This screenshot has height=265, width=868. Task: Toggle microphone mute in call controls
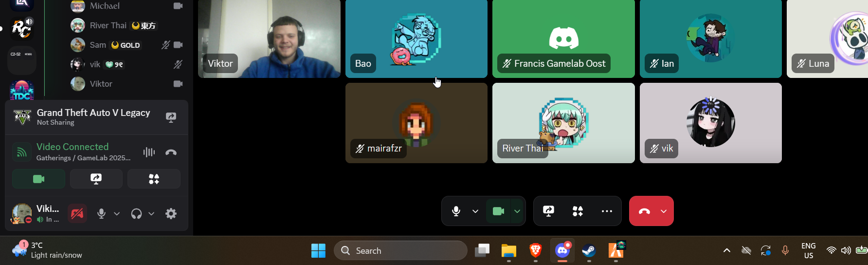[x=456, y=211]
